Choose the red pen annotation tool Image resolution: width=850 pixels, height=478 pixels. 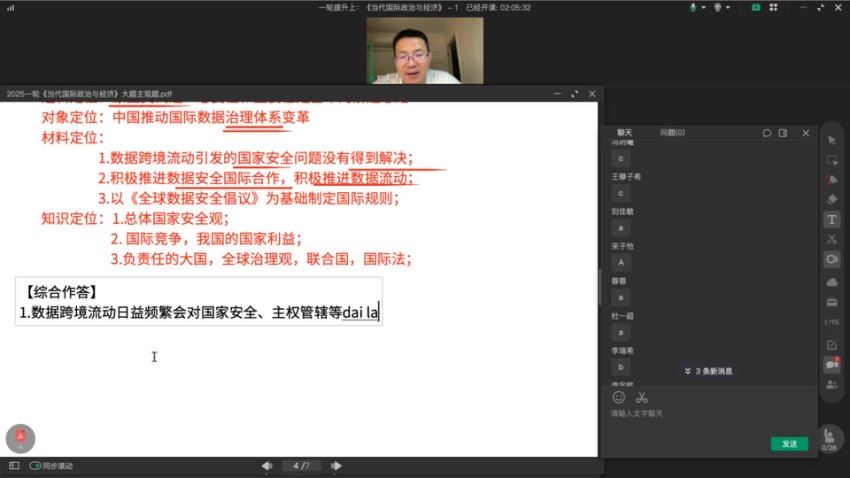(x=832, y=180)
